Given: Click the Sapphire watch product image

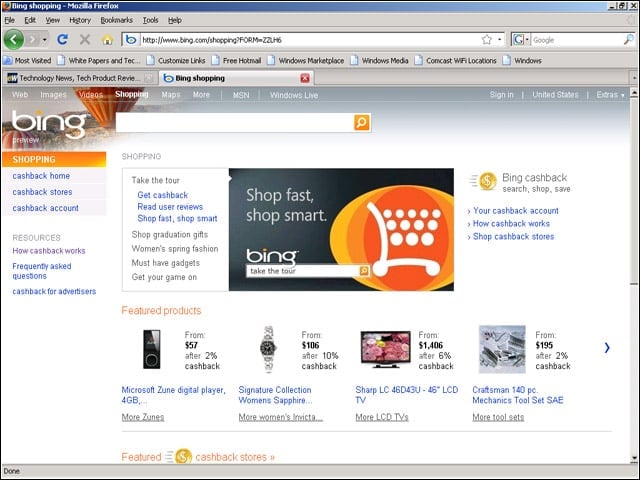Looking at the screenshot, I should pos(268,349).
